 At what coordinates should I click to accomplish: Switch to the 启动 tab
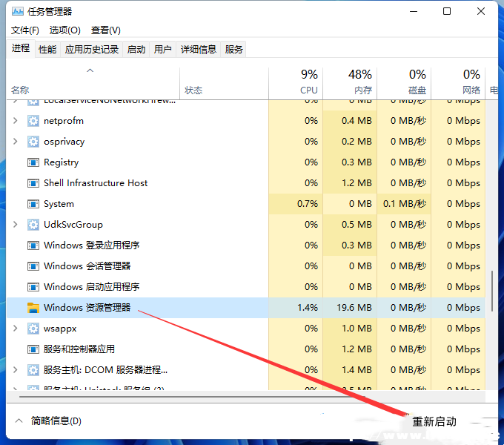point(136,50)
